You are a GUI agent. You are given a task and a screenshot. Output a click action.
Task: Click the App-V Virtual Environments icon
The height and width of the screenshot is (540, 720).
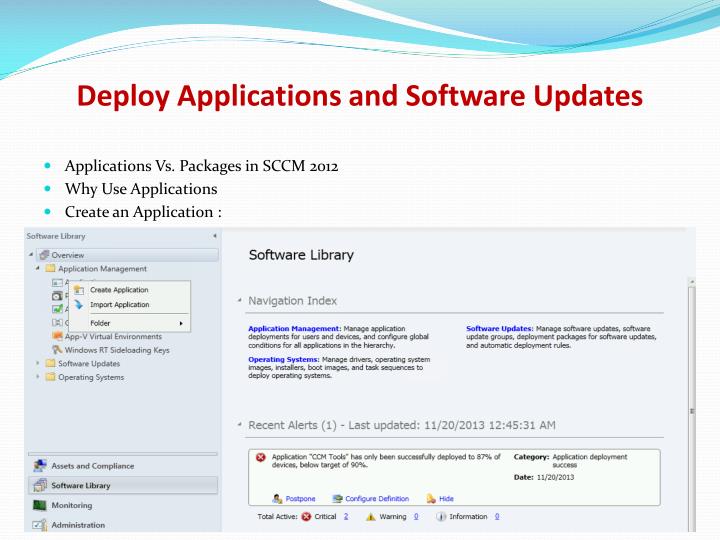coord(57,336)
